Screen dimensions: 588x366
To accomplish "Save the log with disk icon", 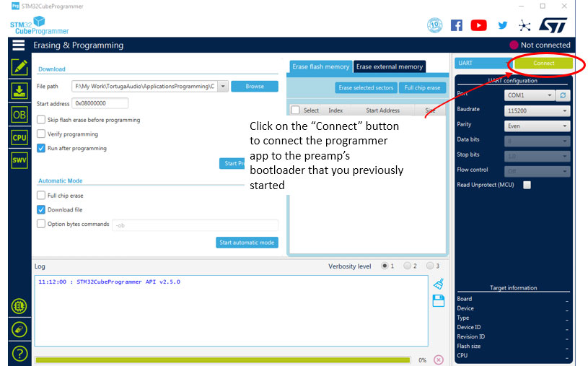I will [438, 301].
